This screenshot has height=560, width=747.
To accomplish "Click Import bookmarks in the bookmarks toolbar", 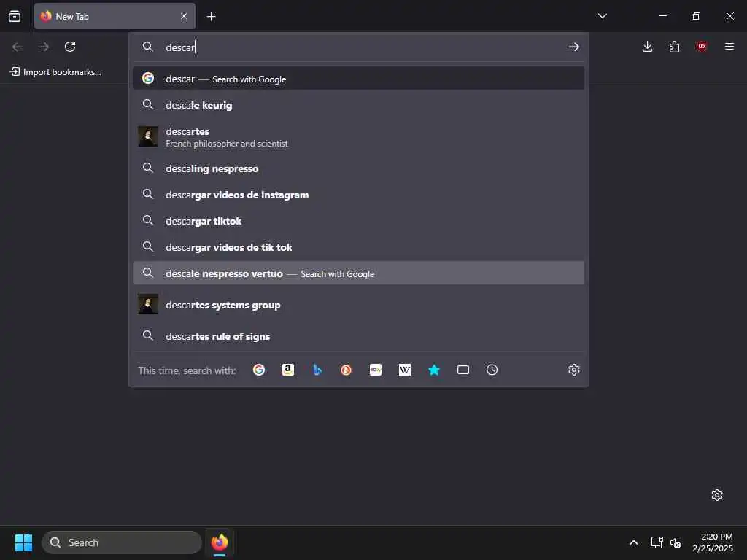I will tap(55, 72).
